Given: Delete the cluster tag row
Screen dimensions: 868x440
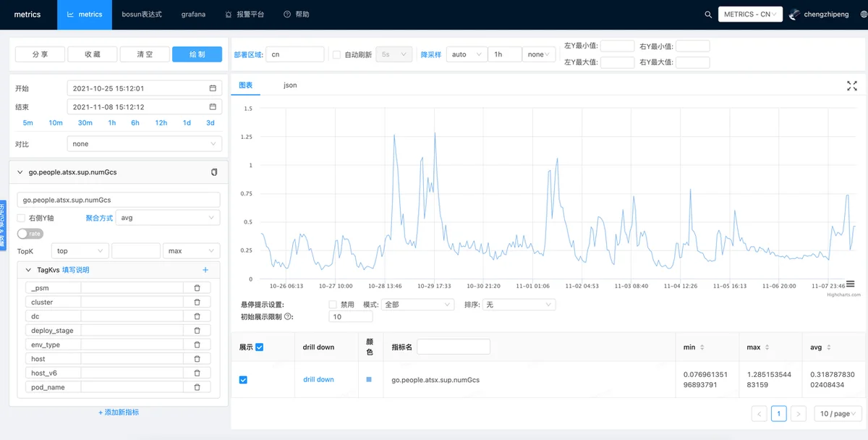Looking at the screenshot, I should point(197,302).
